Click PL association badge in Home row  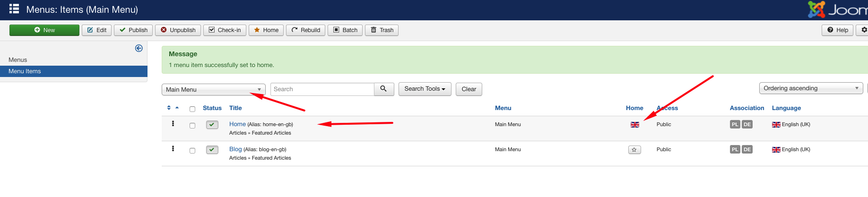pyautogui.click(x=735, y=125)
